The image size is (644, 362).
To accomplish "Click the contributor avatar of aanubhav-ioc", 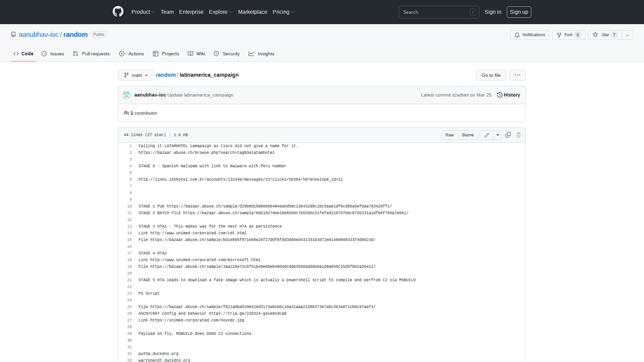I will pos(126,95).
